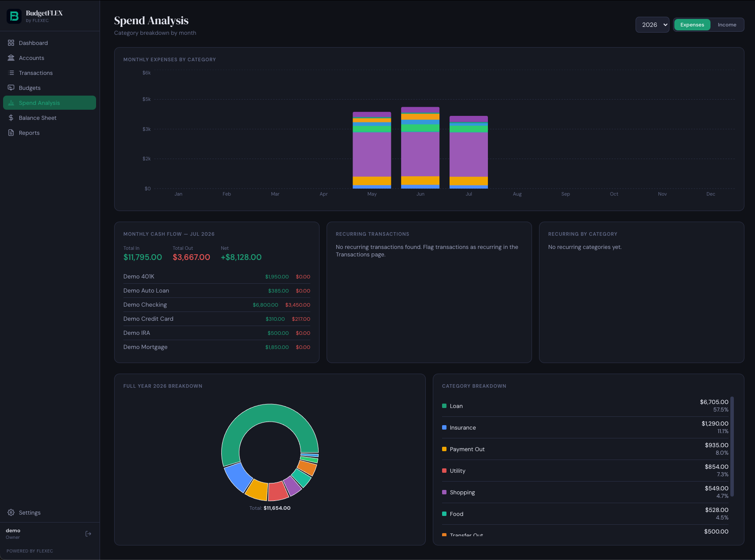This screenshot has width=755, height=560.
Task: Click the $217.00 Credit Card outflow
Action: click(301, 319)
